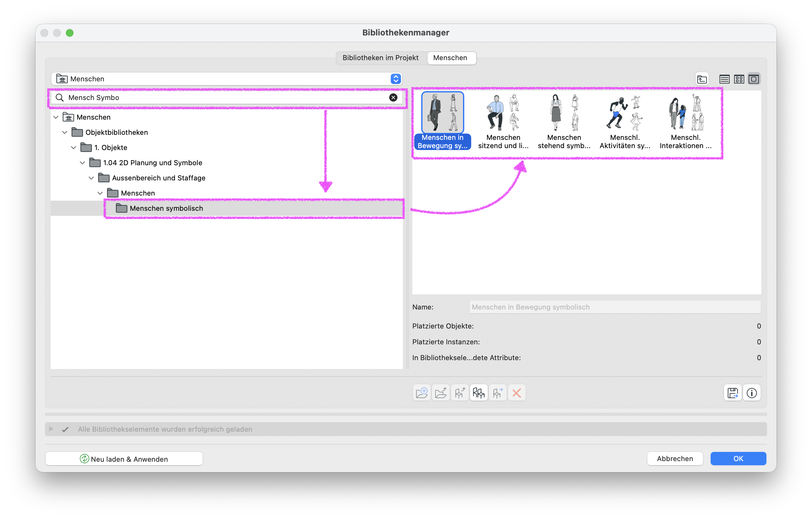Image resolution: width=812 pixels, height=519 pixels.
Task: Click the In Bibliotheksele...dete Attribute label
Action: (x=466, y=358)
